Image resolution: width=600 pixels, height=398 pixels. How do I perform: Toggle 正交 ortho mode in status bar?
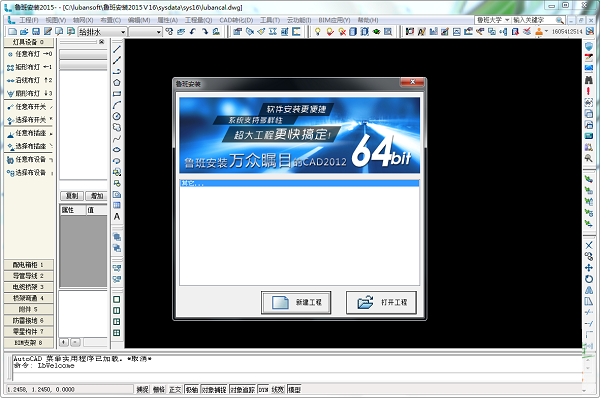tap(175, 390)
